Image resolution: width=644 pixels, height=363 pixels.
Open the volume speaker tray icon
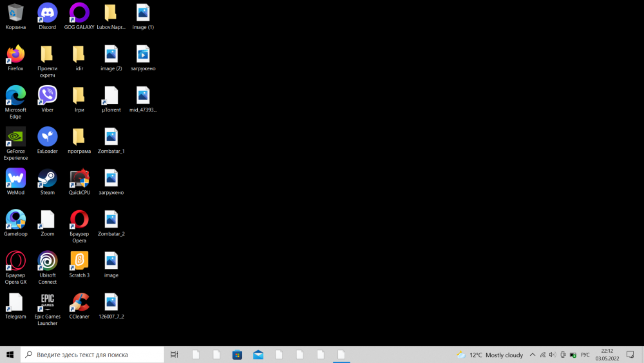pyautogui.click(x=553, y=355)
